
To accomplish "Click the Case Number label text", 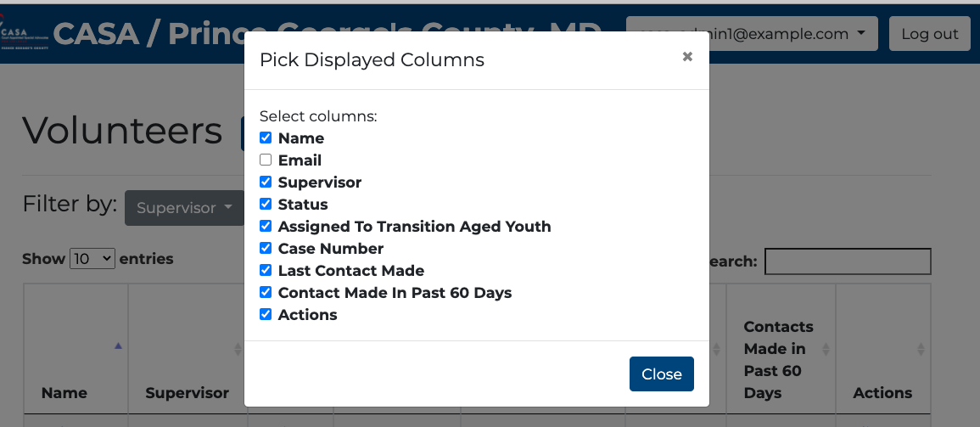I will coord(331,248).
